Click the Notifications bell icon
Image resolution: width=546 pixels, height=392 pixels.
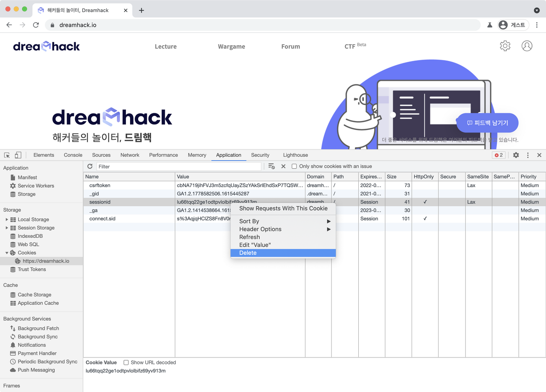pyautogui.click(x=13, y=345)
